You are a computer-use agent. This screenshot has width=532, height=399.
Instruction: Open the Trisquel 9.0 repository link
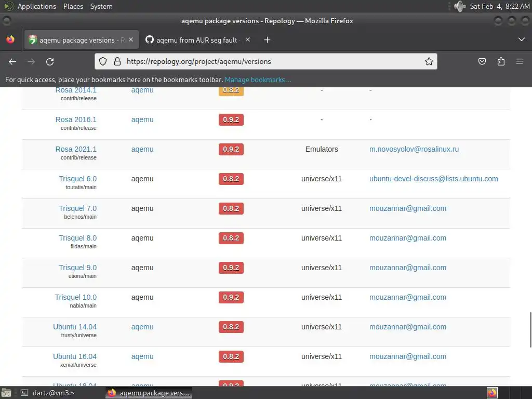pos(78,268)
